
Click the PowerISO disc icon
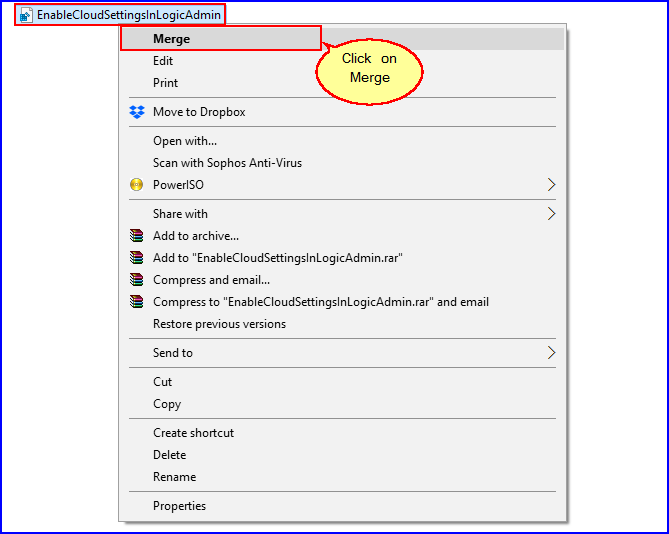click(x=137, y=185)
